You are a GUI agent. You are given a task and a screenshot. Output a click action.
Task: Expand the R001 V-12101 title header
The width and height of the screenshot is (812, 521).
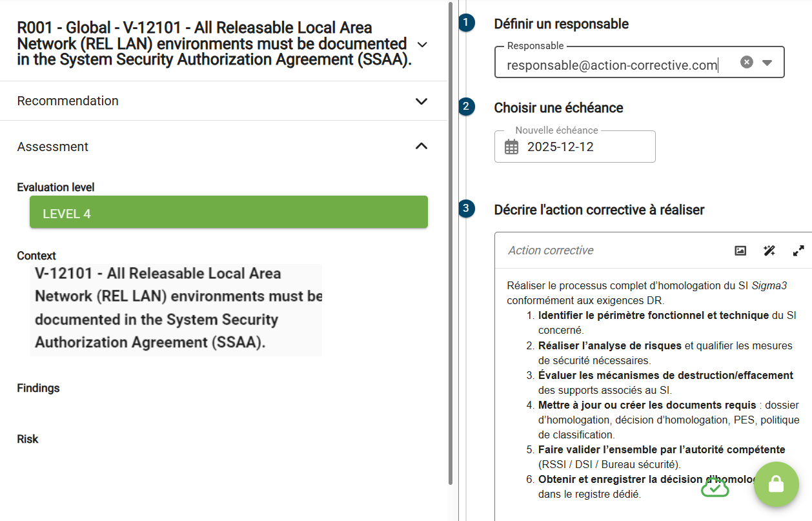pyautogui.click(x=422, y=45)
